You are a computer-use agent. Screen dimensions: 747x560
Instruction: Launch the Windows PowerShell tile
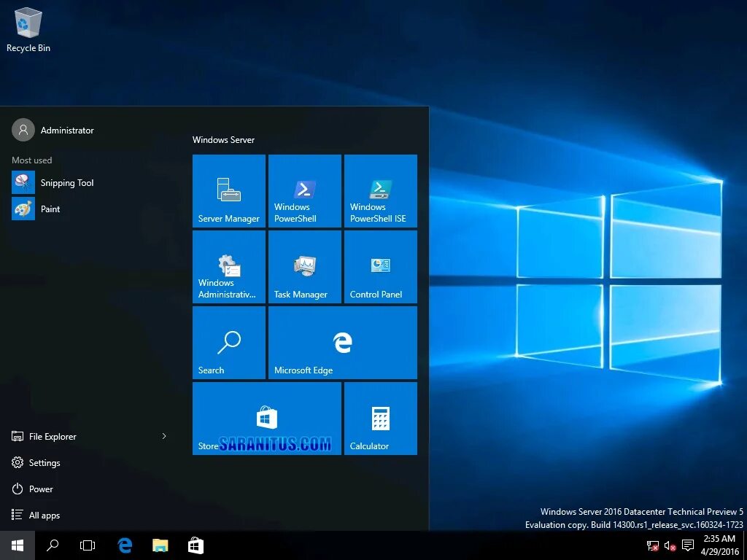pyautogui.click(x=305, y=191)
